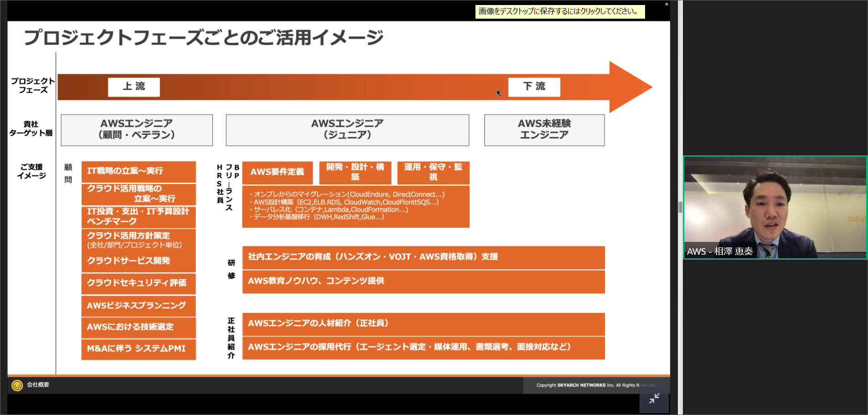Click the オンプレからのマイグレーション bullet line

tap(347, 195)
